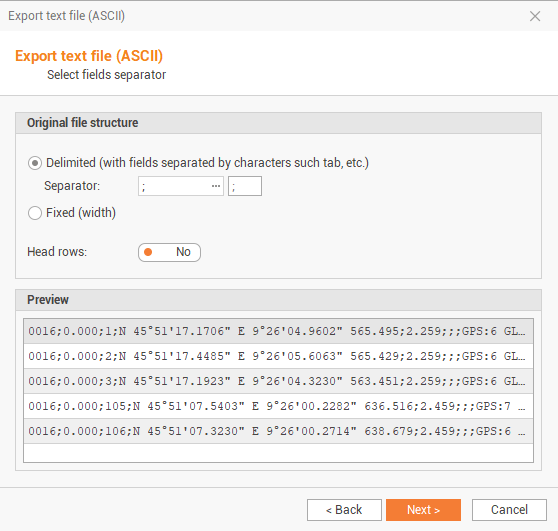Open the Separator semicolon dropdown

(x=181, y=186)
